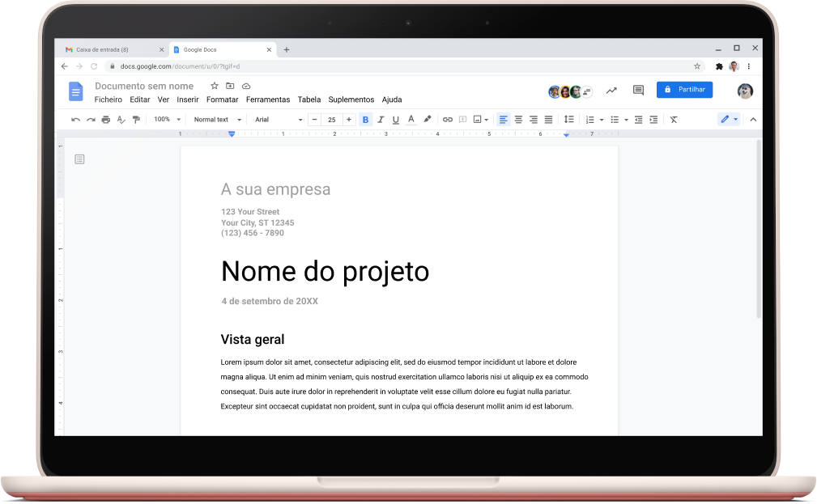This screenshot has height=504, width=817.
Task: Open the highlight color marker
Action: coord(428,120)
